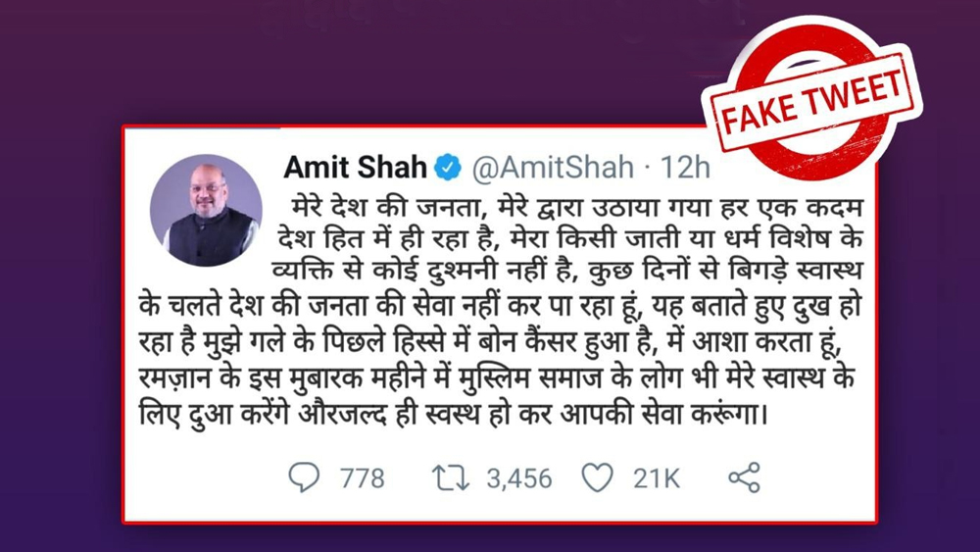Screen dimensions: 980x552
Task: Click the tweet line mentioning रमज़ान
Action: tap(497, 378)
